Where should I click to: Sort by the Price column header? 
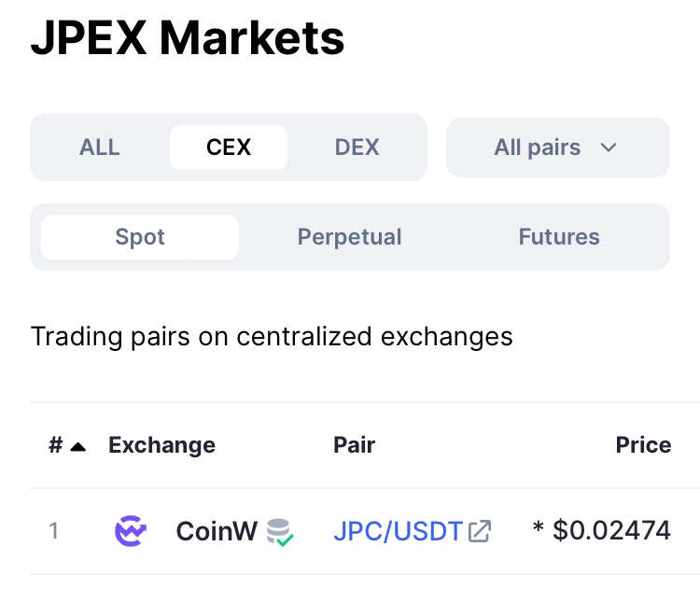[x=643, y=444]
